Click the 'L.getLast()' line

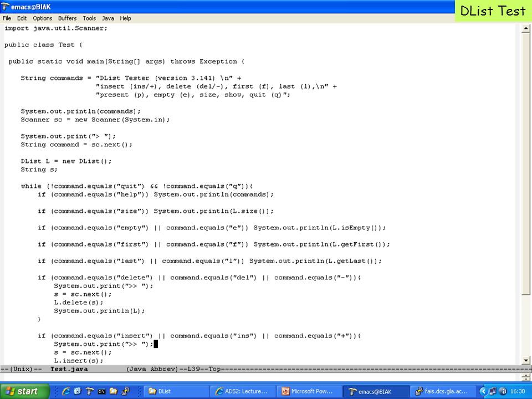tap(209, 261)
